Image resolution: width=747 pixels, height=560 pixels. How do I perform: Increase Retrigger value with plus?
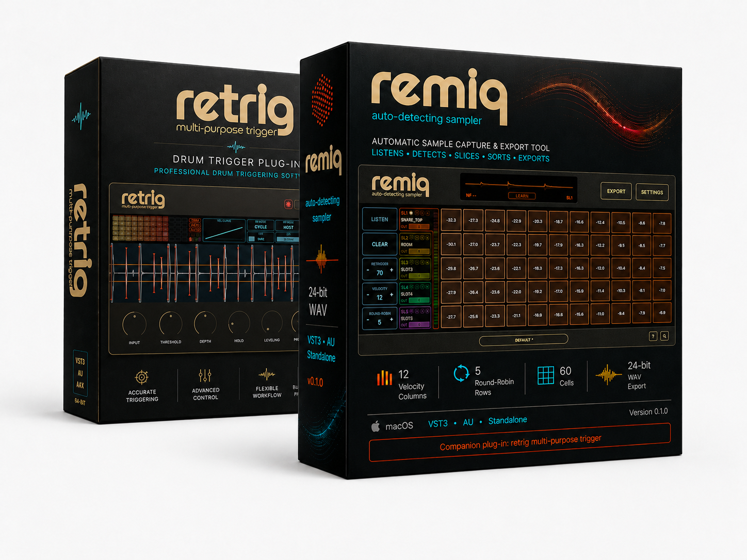392,270
